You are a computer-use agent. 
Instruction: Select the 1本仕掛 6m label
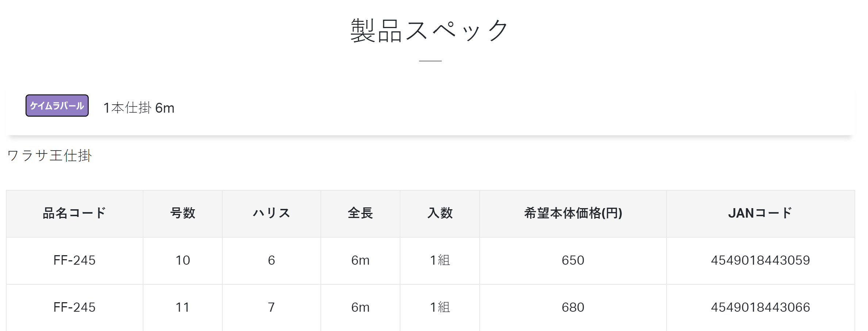coord(139,108)
